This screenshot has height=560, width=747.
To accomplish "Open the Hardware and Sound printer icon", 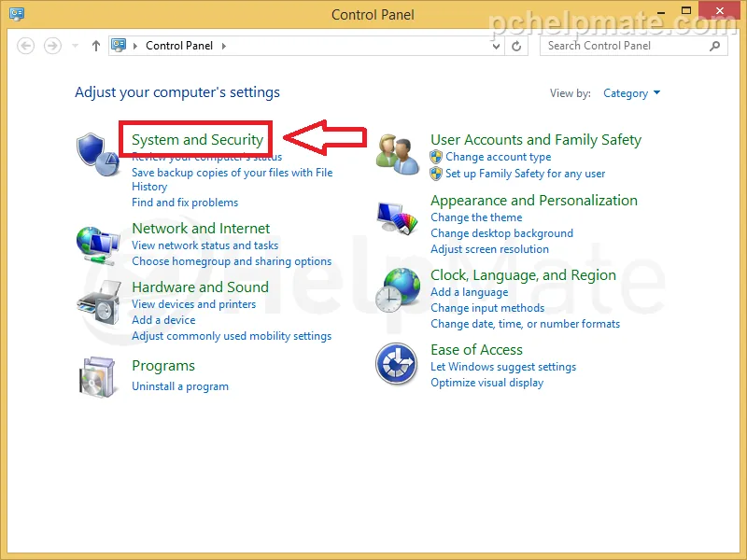I will 99,302.
